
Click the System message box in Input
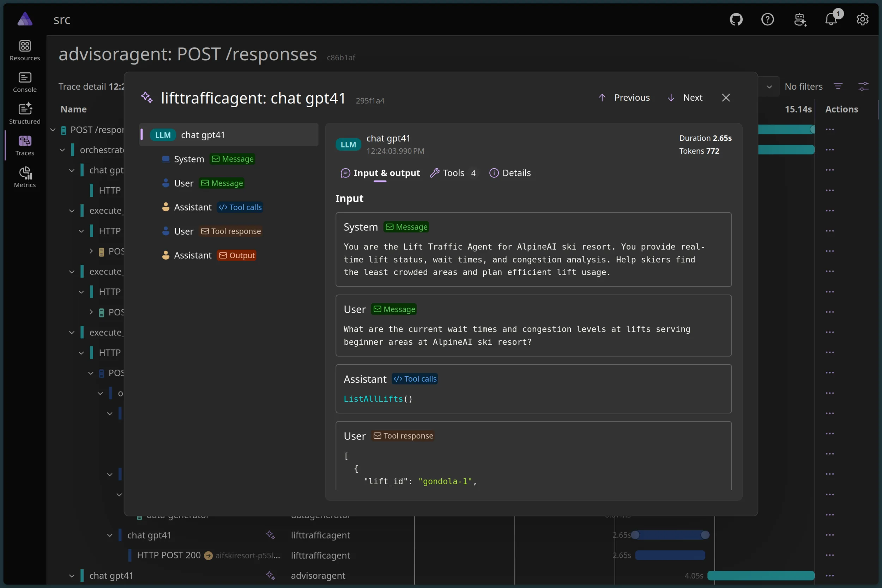[x=533, y=249]
